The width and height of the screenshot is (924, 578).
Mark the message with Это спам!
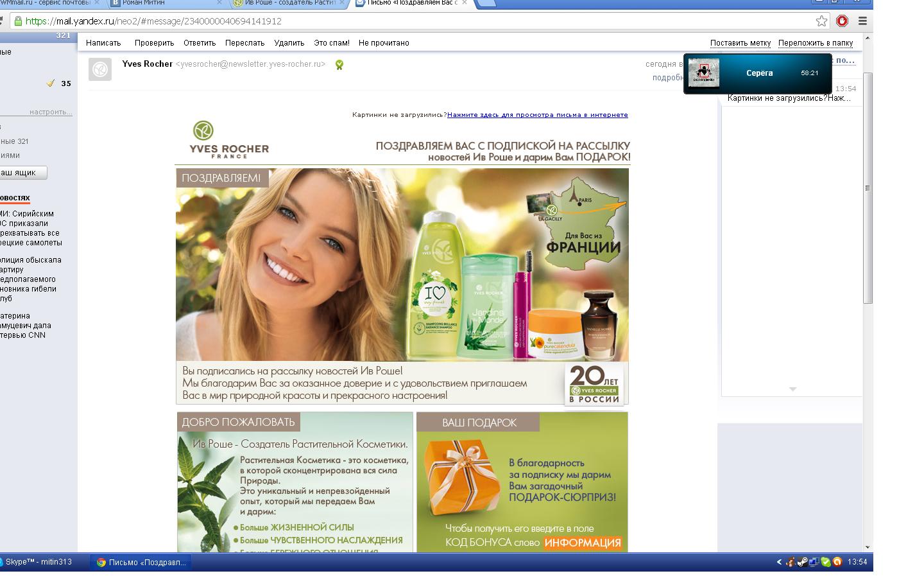click(332, 43)
